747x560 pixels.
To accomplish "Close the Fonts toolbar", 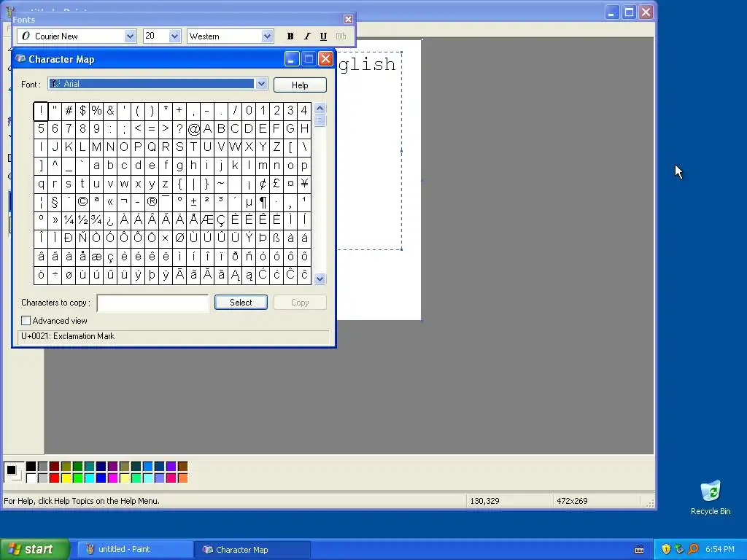I will pyautogui.click(x=348, y=19).
